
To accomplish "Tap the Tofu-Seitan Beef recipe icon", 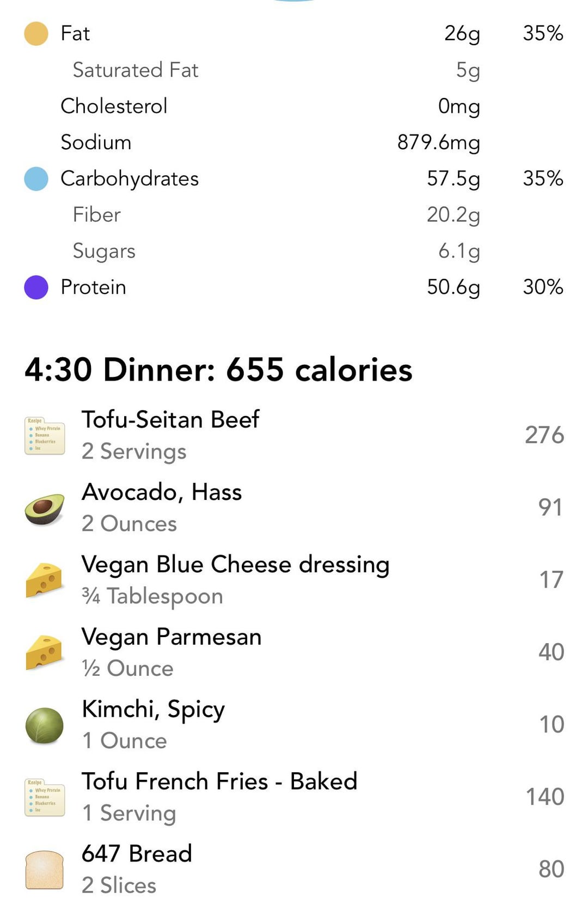I will (x=45, y=436).
